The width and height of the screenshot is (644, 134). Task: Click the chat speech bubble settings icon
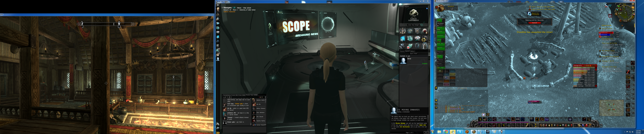(266, 97)
